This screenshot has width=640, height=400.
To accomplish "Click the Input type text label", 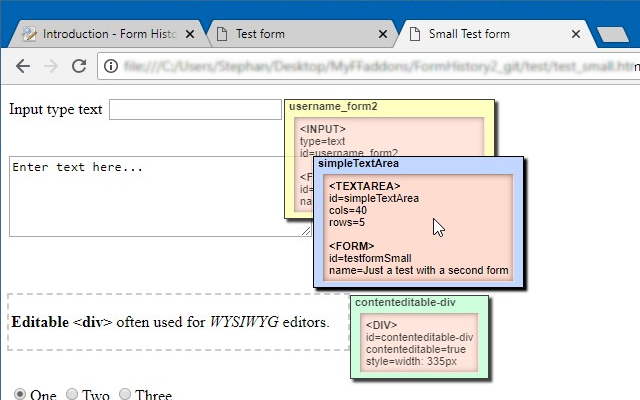I will 56,109.
